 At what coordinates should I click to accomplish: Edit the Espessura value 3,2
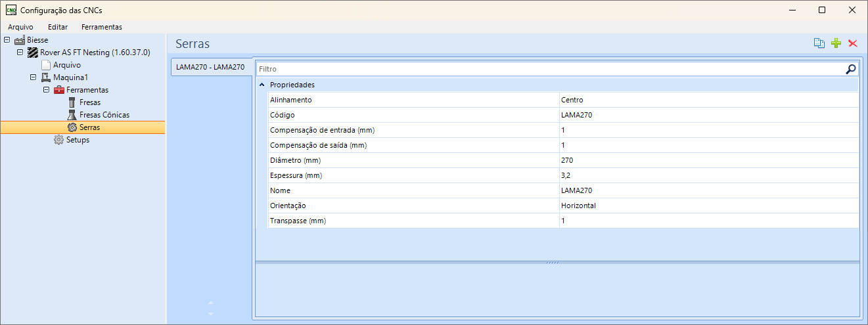(x=708, y=175)
